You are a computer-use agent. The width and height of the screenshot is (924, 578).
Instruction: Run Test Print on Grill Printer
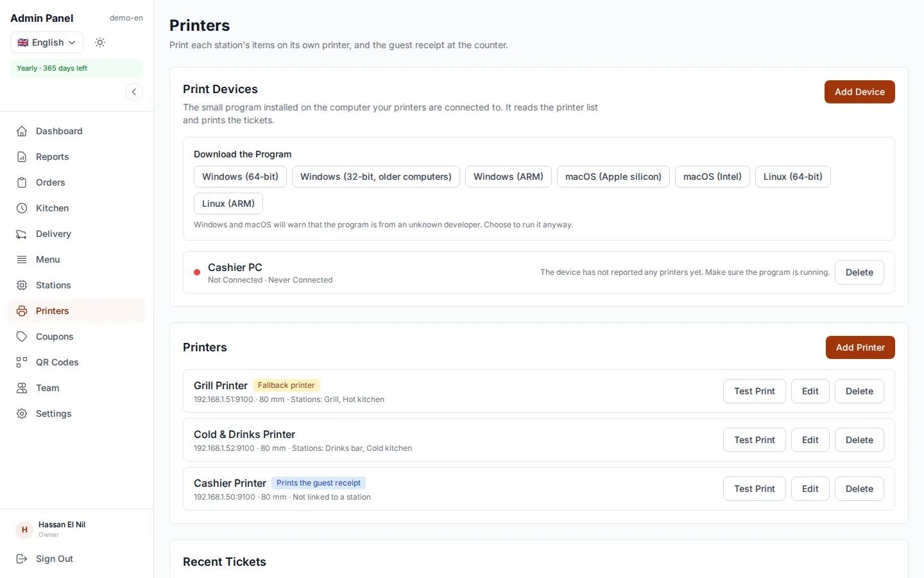click(755, 391)
